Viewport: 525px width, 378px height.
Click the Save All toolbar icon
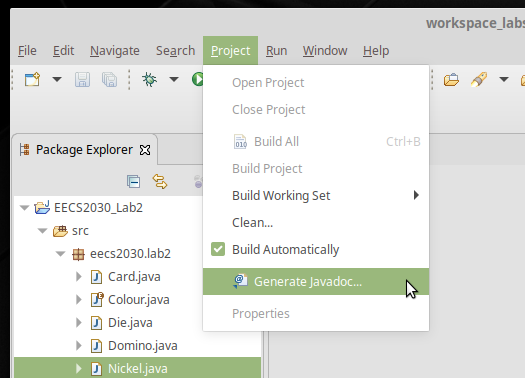pos(109,80)
